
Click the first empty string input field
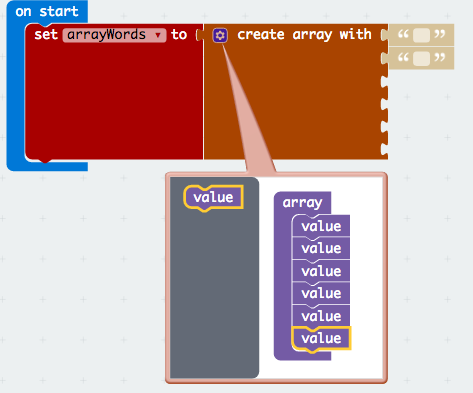coord(421,36)
